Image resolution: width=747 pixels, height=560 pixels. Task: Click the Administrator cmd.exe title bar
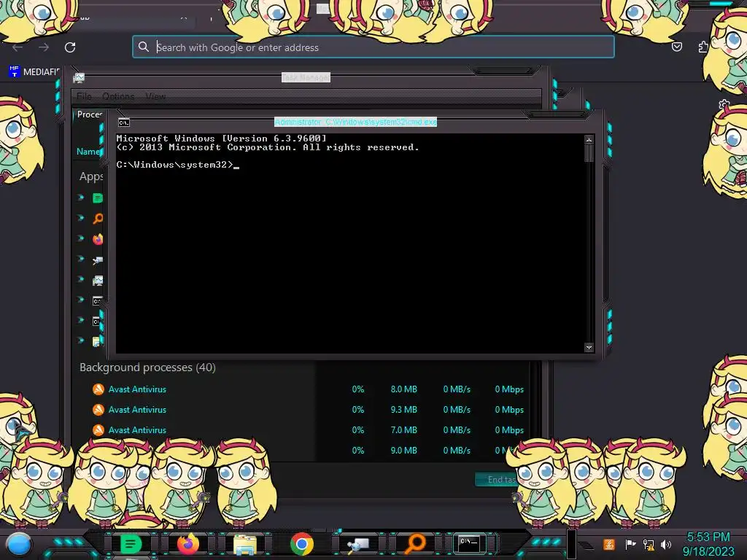(x=355, y=122)
